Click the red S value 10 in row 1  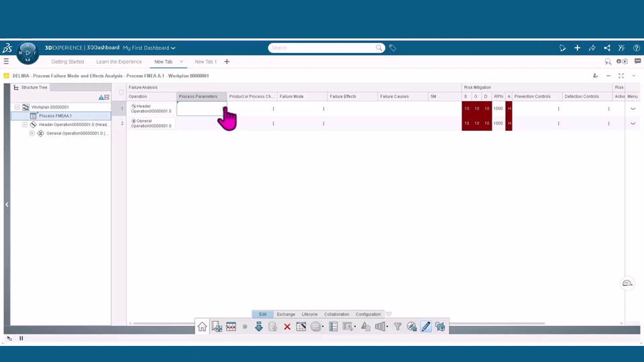[467, 109]
